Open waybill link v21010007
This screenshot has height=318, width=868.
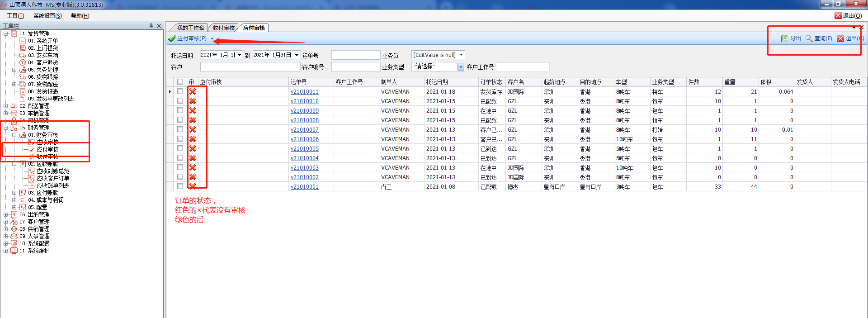coord(304,130)
